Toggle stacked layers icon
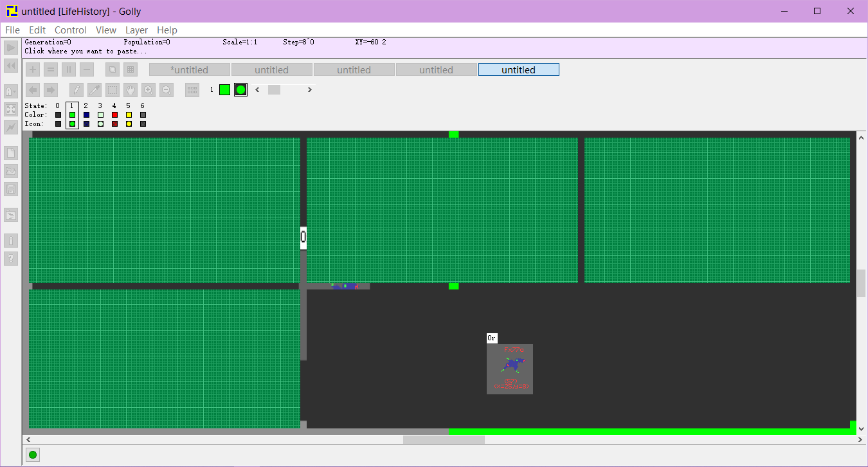Image resolution: width=868 pixels, height=467 pixels. point(113,69)
